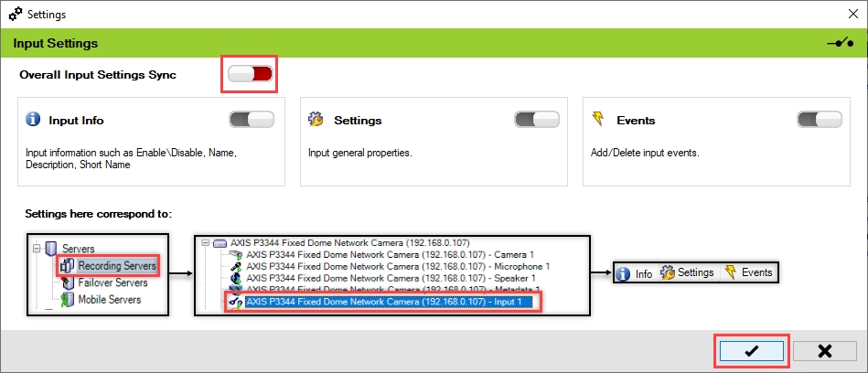Collapse the Servers tree node
The image size is (868, 373).
click(x=36, y=249)
